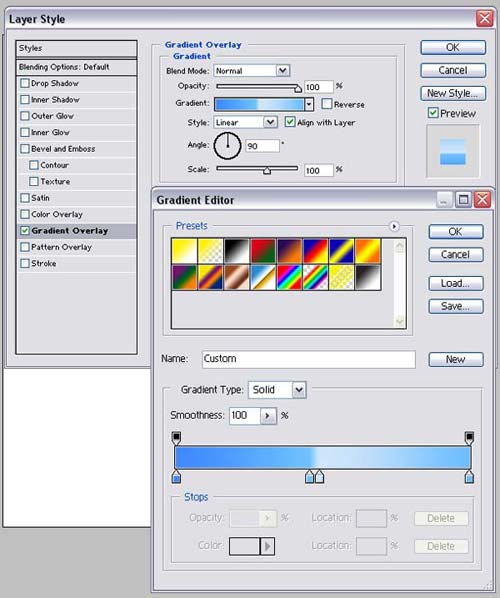The width and height of the screenshot is (500, 598).
Task: Pick the rainbow spectrum gradient preset
Action: 289,278
